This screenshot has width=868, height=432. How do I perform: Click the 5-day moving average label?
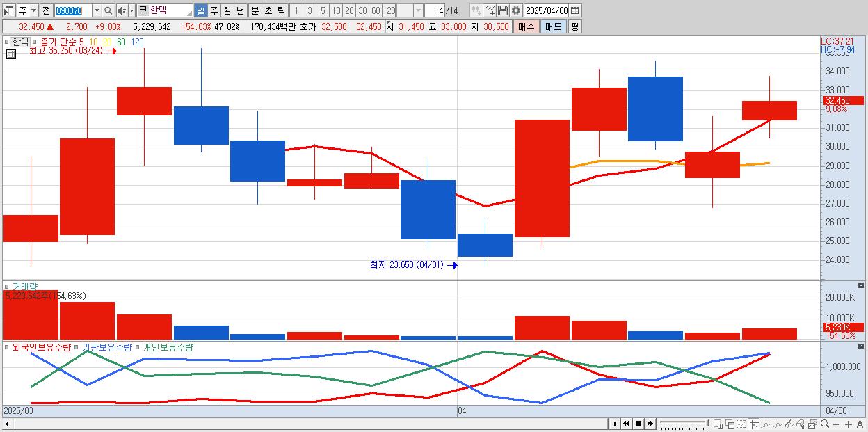click(81, 42)
